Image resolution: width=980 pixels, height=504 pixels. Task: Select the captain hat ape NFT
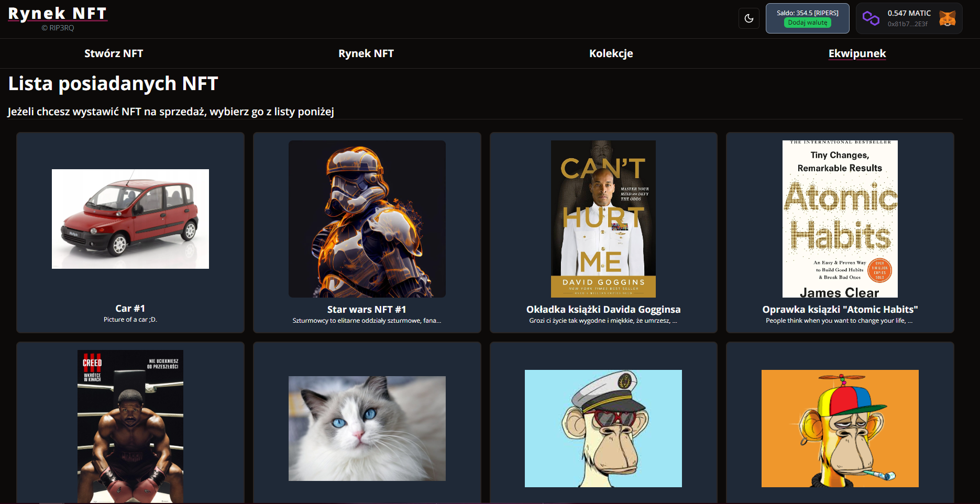603,429
